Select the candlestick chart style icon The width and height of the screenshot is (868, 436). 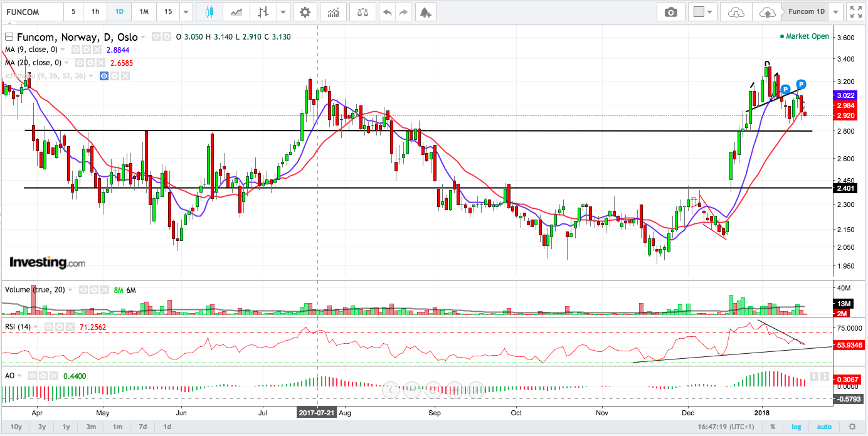tap(209, 12)
